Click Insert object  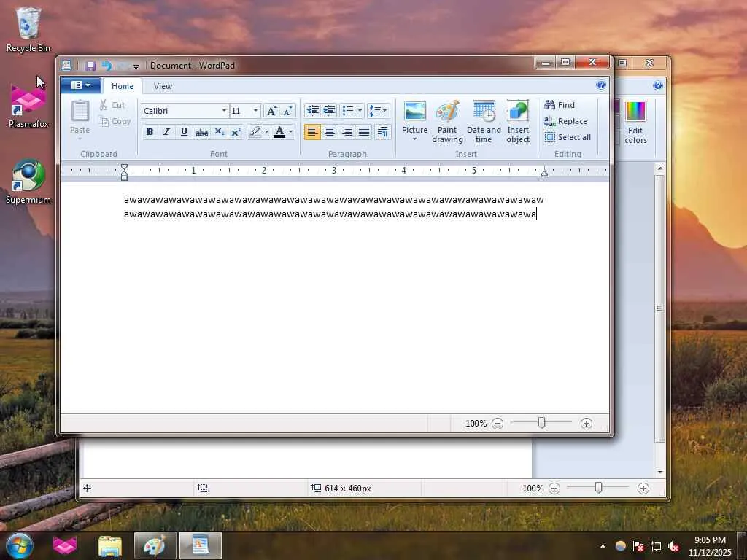518,122
